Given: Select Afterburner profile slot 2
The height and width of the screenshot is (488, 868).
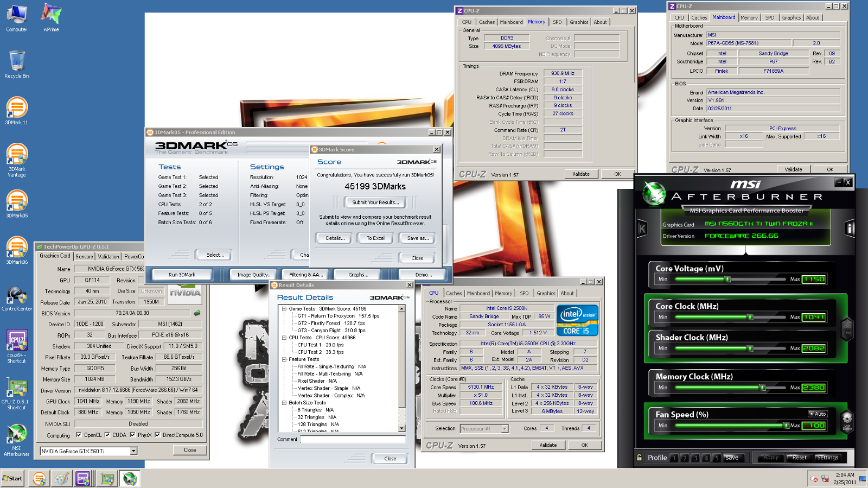Looking at the screenshot, I should point(685,458).
